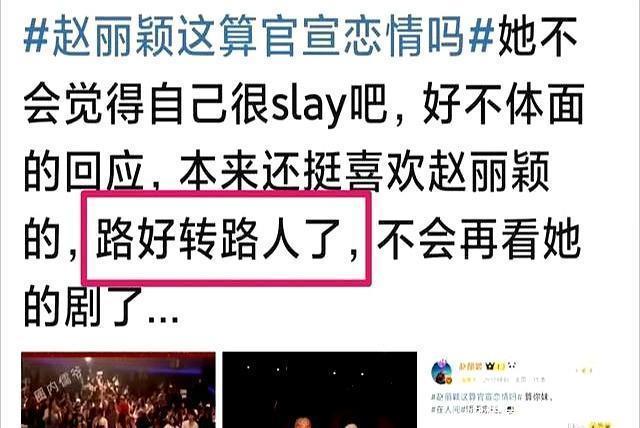Click the emoji ending the embedded post
This screenshot has width=640, height=428.
click(x=510, y=410)
